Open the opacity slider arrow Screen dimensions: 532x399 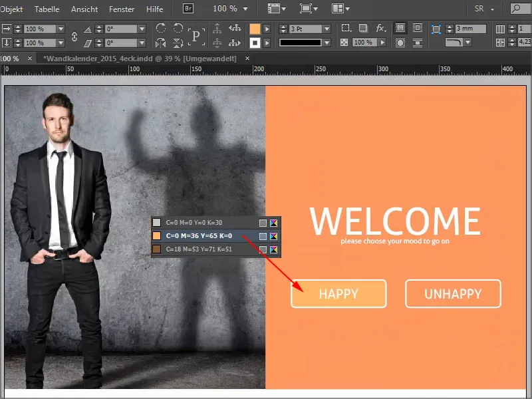(383, 43)
